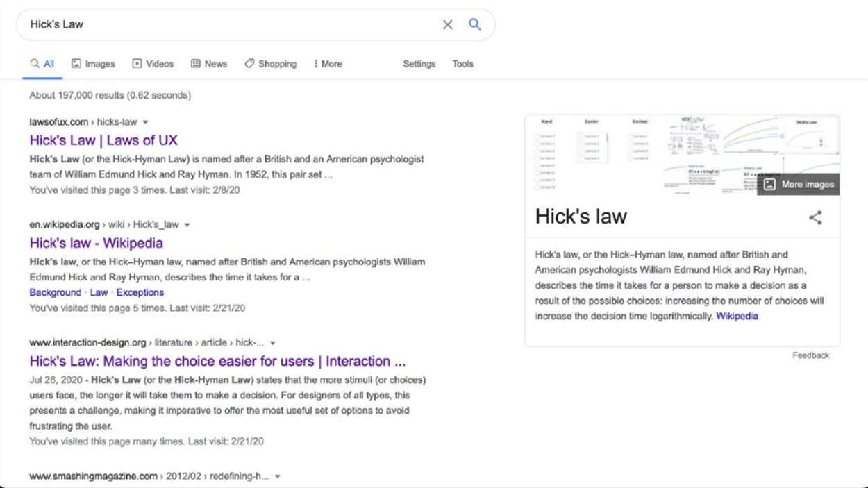
Task: Click the lawsofux.com › hicks-law breadcrumb
Action: pos(83,122)
